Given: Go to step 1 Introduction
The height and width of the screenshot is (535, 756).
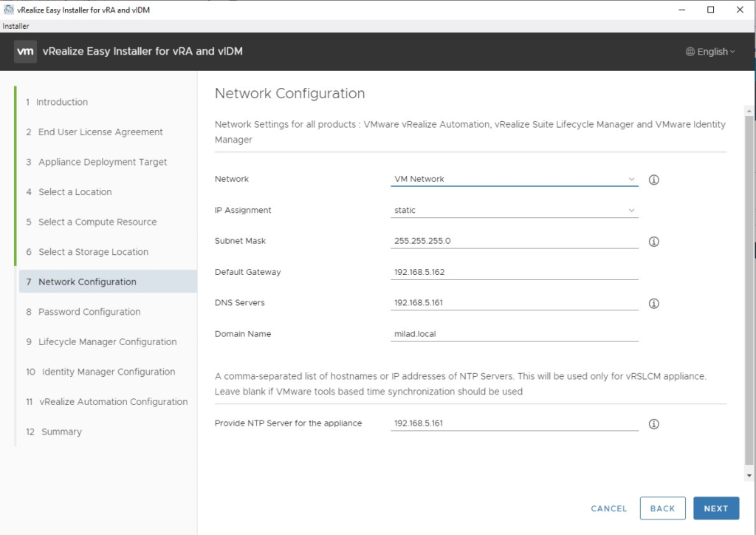Looking at the screenshot, I should [57, 102].
